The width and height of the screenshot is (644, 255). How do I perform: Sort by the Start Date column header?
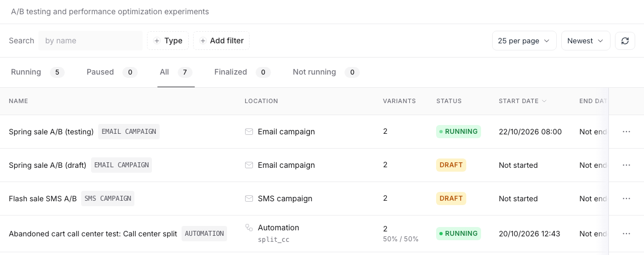click(x=522, y=101)
